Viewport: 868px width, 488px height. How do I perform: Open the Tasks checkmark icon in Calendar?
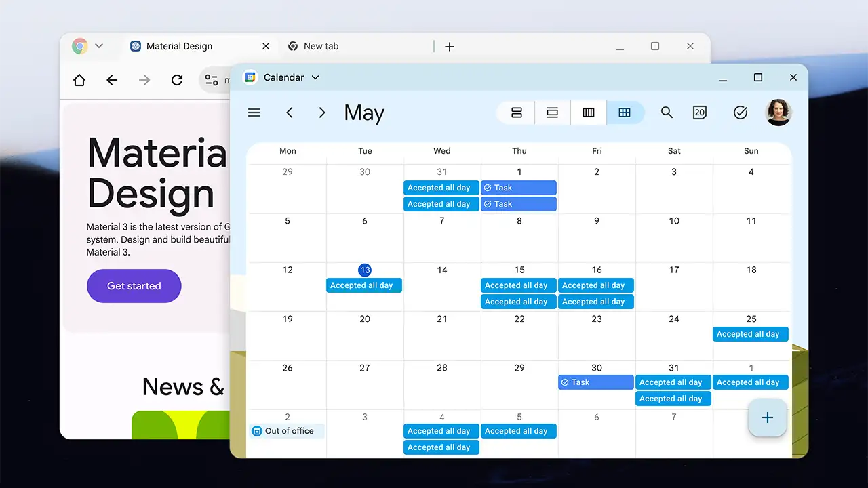tap(741, 113)
